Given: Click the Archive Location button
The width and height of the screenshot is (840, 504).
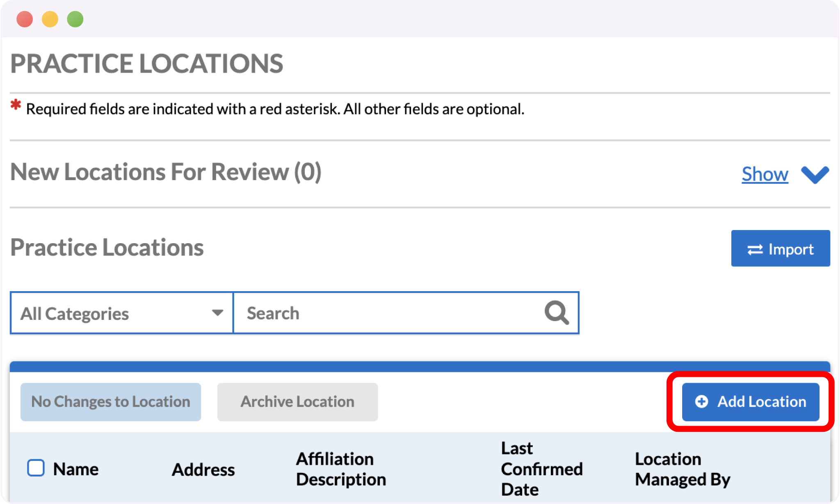Looking at the screenshot, I should click(297, 402).
